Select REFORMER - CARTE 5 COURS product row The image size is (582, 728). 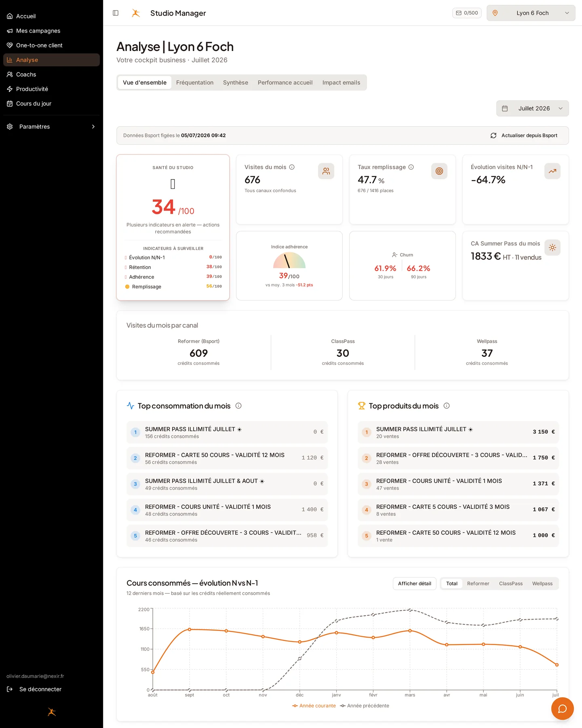[x=458, y=510]
